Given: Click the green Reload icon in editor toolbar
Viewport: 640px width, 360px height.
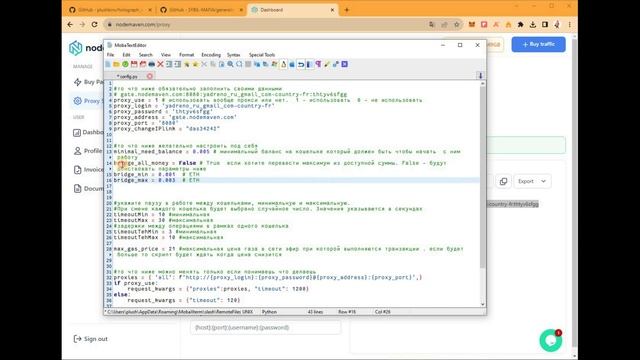Looking at the screenshot, I should (125, 64).
